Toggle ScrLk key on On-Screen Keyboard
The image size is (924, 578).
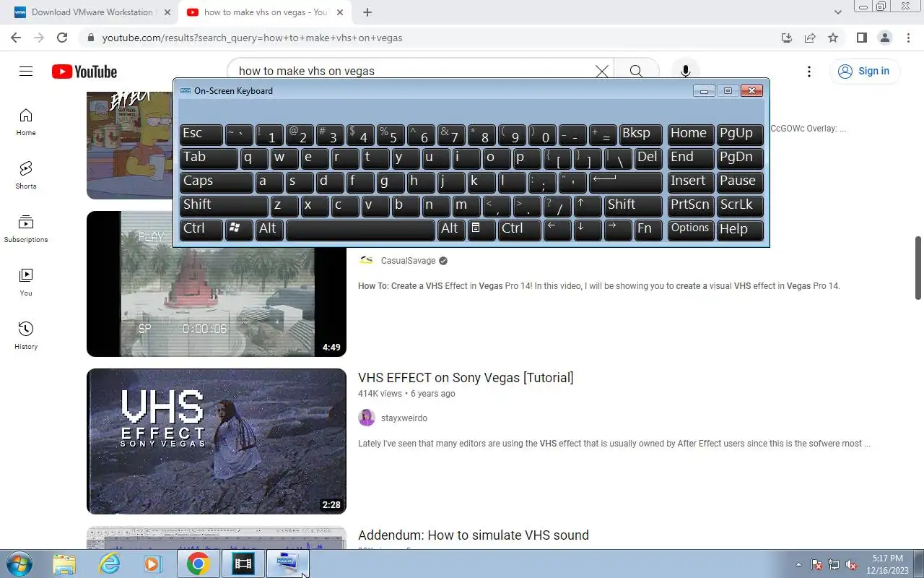(x=740, y=206)
